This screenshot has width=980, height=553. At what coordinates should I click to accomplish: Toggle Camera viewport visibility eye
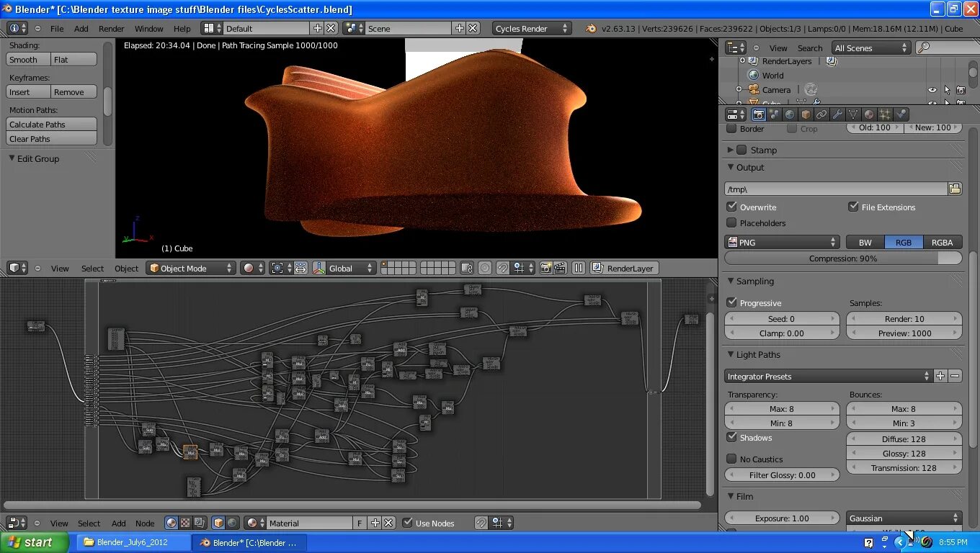[x=932, y=90]
